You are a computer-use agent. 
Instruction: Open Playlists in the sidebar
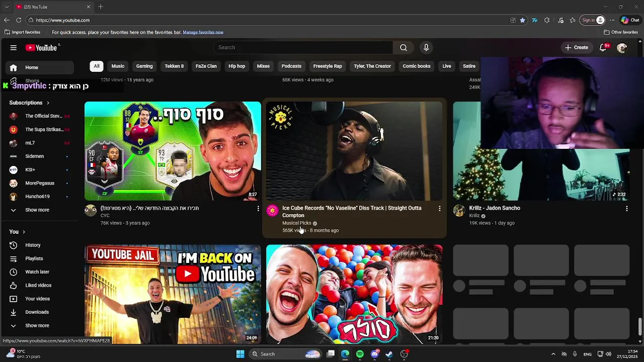pyautogui.click(x=40, y=258)
